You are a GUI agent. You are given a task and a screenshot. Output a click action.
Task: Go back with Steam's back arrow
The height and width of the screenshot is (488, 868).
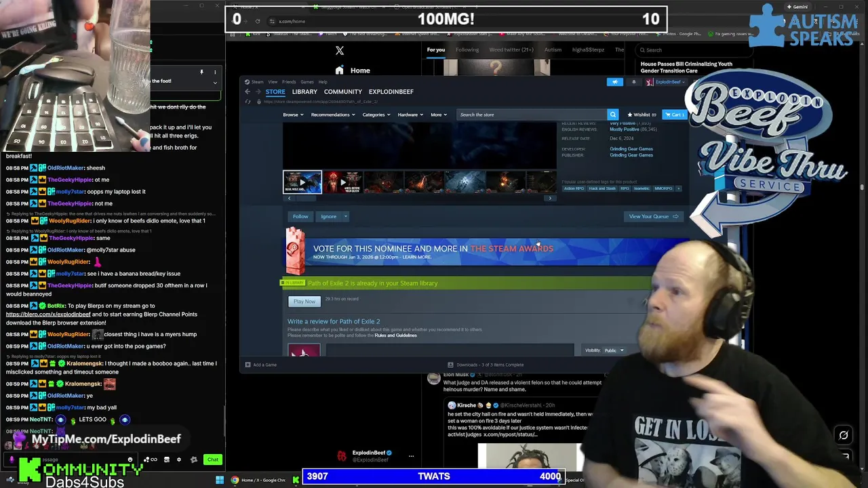pos(248,91)
